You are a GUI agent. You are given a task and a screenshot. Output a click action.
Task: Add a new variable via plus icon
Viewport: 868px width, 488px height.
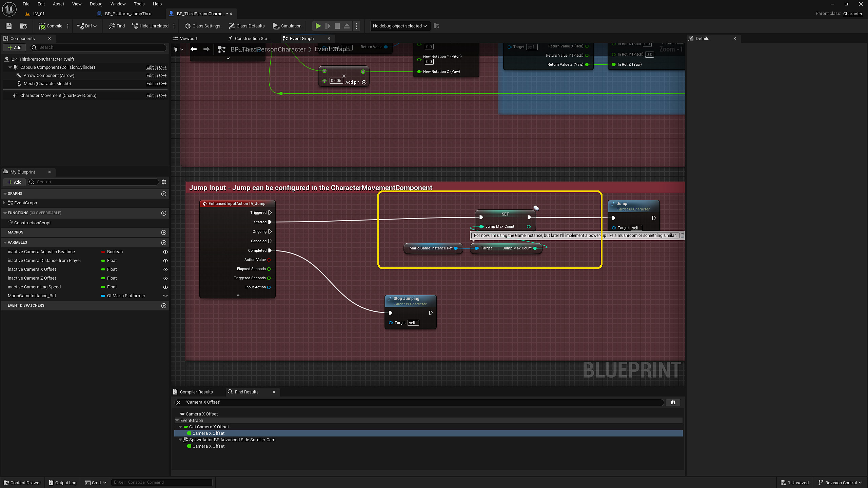click(x=164, y=243)
